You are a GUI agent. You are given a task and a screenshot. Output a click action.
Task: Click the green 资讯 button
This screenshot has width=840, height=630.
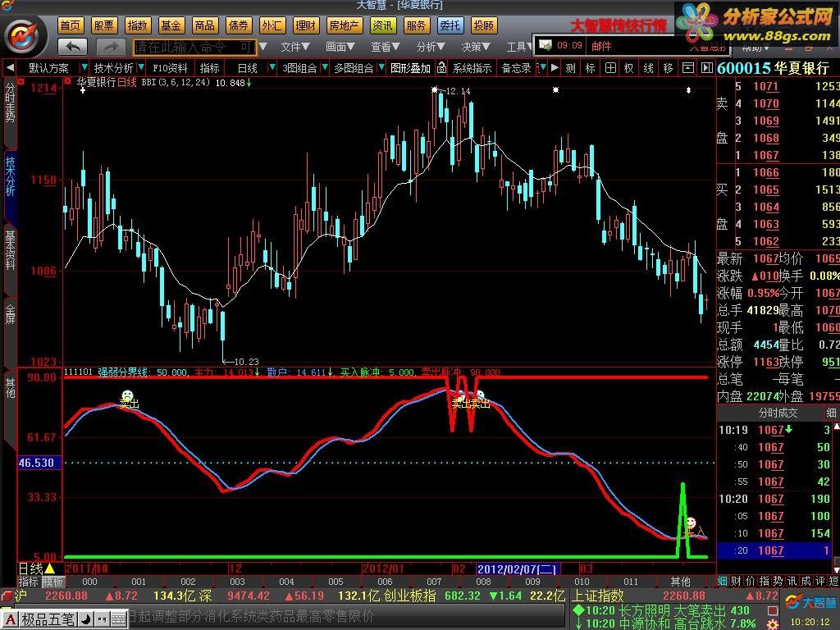pyautogui.click(x=383, y=25)
